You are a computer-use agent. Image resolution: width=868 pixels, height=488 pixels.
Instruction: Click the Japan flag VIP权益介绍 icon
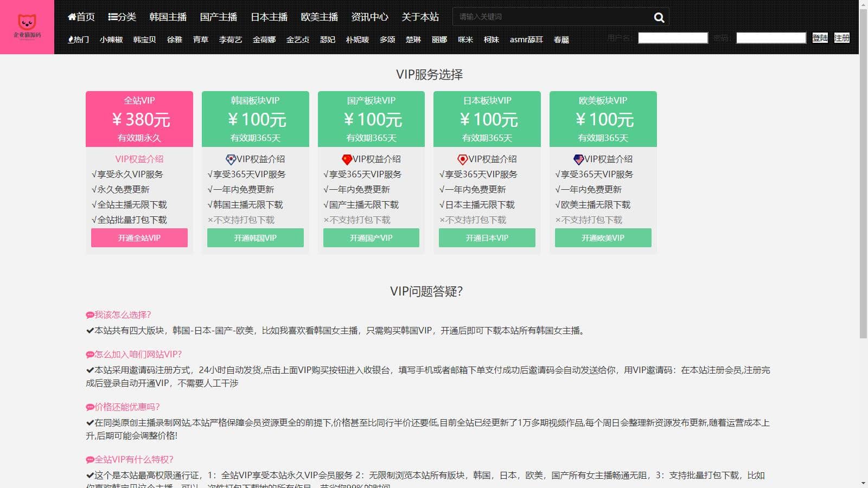pyautogui.click(x=462, y=159)
